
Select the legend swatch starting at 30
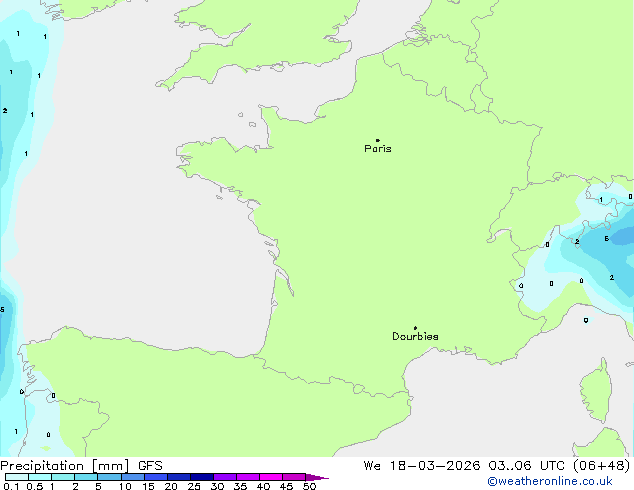[225, 477]
